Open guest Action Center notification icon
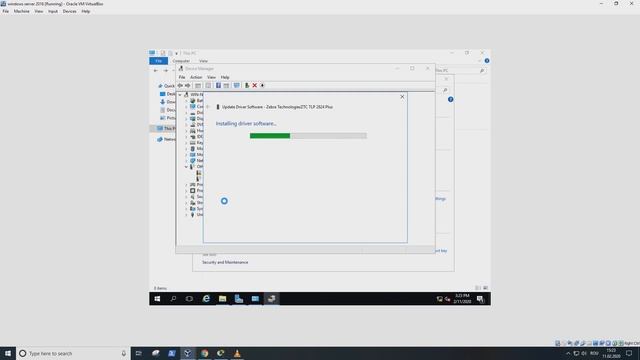 pyautogui.click(x=481, y=299)
